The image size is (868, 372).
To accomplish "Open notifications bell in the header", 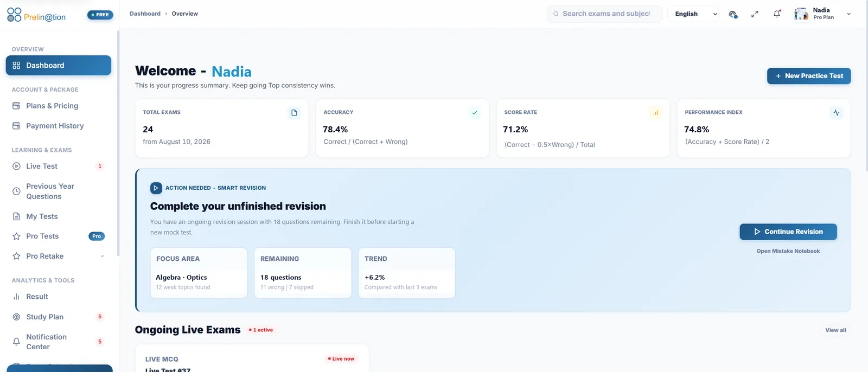I will pos(777,14).
